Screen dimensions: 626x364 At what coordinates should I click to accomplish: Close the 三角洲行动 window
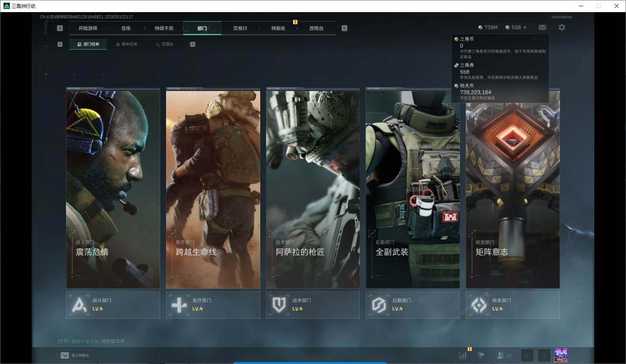click(x=617, y=6)
